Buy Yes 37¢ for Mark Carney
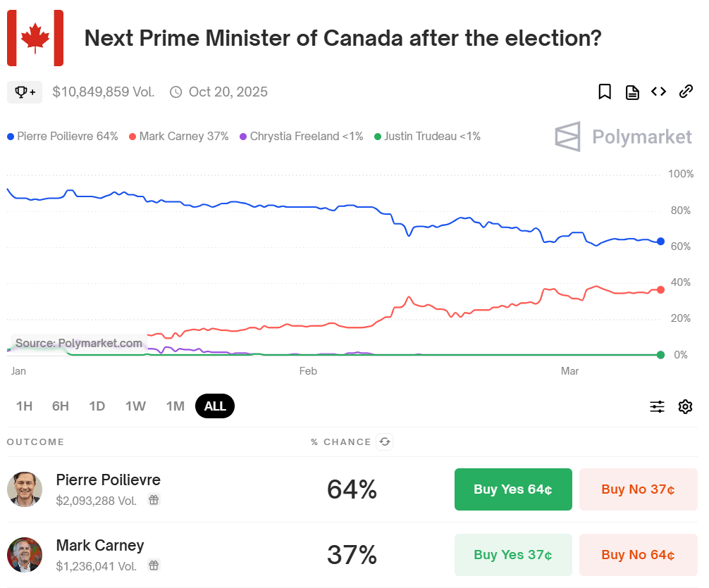 (513, 555)
